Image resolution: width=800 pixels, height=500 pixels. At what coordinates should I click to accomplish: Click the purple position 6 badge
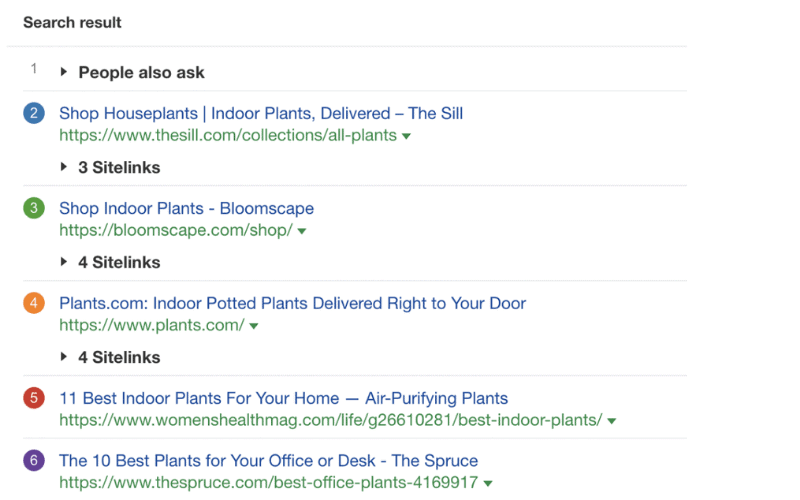click(x=34, y=460)
